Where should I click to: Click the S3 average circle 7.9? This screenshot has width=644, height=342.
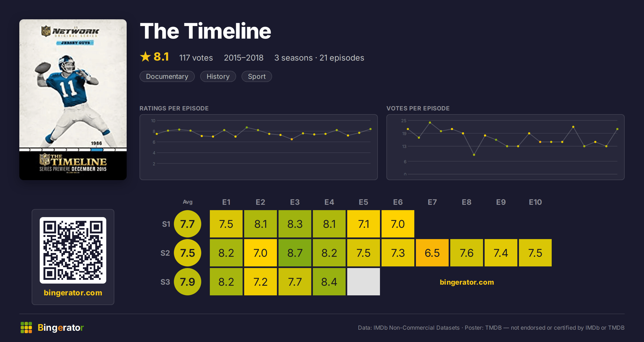[x=188, y=282]
